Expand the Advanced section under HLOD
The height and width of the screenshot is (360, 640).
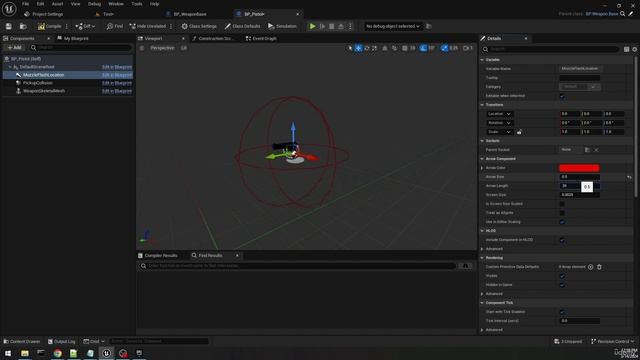coord(482,249)
